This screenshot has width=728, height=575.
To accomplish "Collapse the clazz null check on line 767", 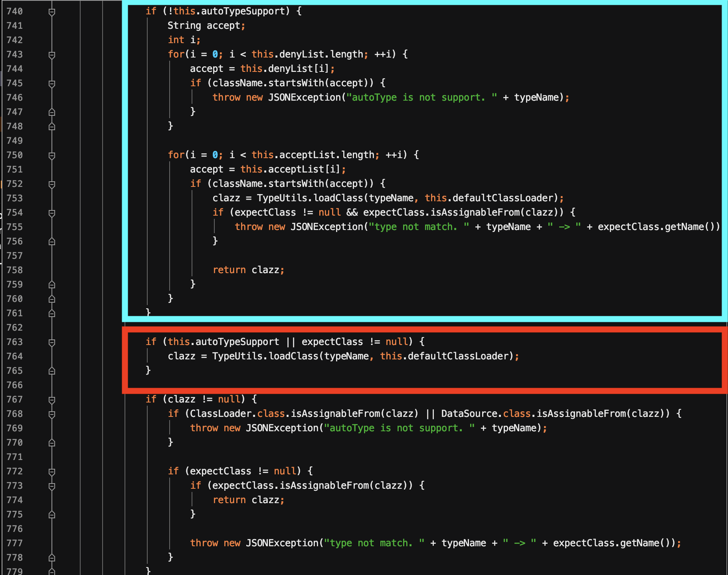I will pos(51,400).
